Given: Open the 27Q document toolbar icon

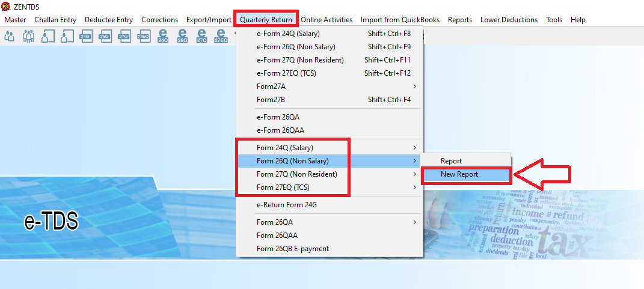Looking at the screenshot, I should [124, 36].
